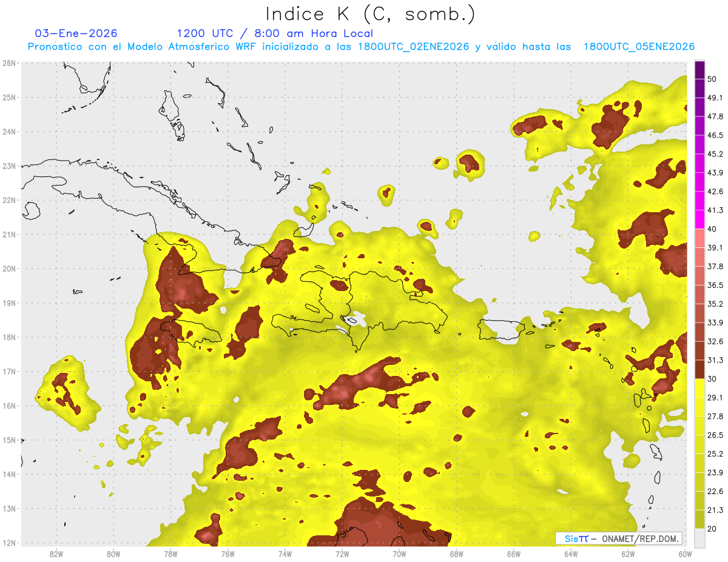Image resolution: width=728 pixels, height=562 pixels.
Task: Click colorbar value 33.9
Action: coord(715,323)
